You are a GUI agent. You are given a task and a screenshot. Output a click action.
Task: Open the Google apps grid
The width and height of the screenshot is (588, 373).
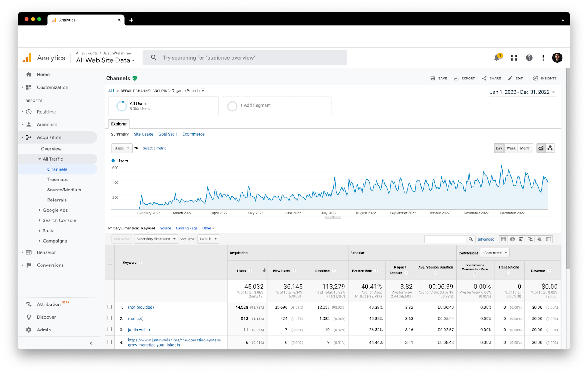[514, 58]
